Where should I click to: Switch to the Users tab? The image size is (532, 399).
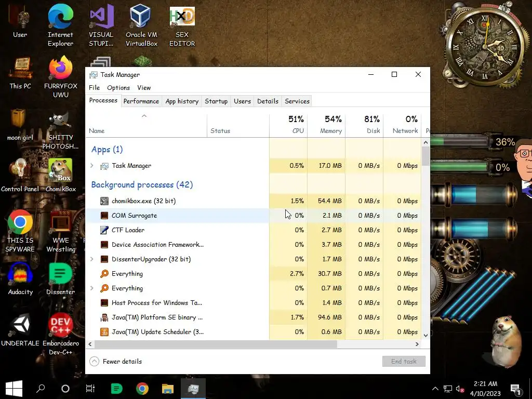click(242, 101)
